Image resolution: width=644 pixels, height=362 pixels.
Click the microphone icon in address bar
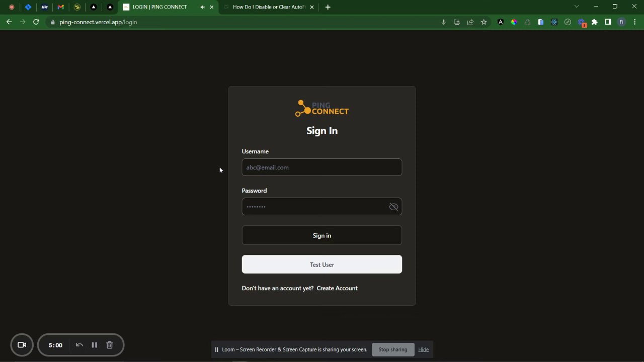click(x=443, y=22)
